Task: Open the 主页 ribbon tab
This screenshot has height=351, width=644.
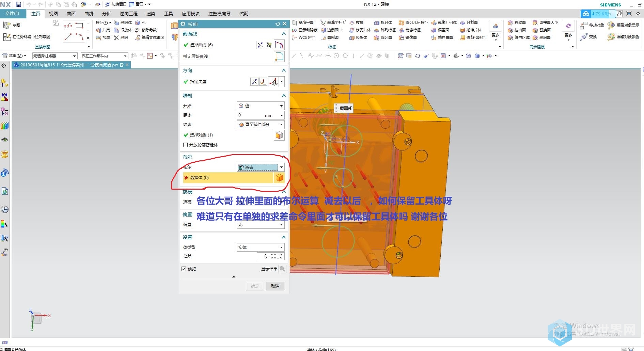Action: [36, 14]
